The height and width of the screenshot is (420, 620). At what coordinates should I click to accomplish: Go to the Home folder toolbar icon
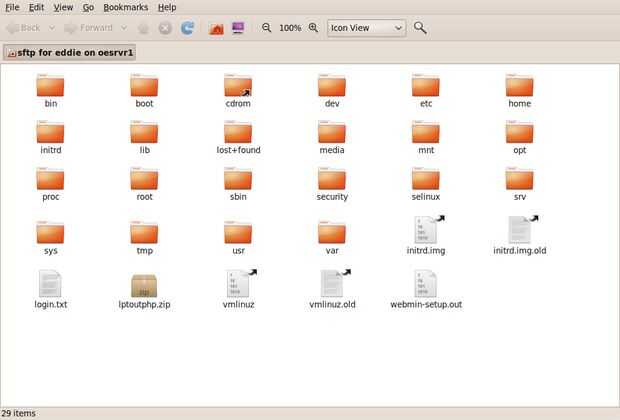click(x=216, y=28)
